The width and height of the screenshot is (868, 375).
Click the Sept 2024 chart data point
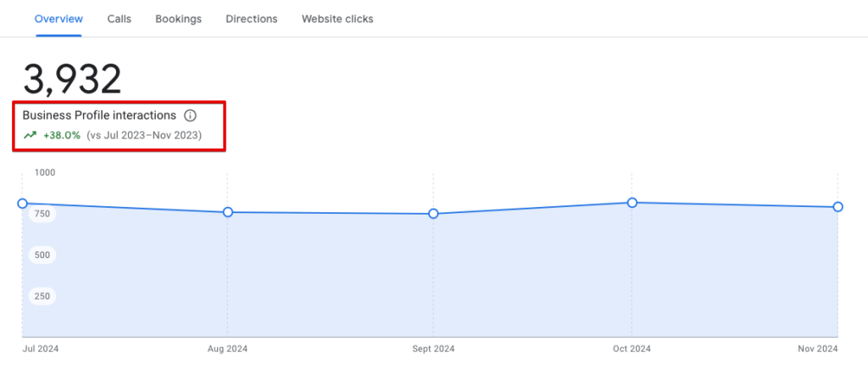pyautogui.click(x=433, y=214)
